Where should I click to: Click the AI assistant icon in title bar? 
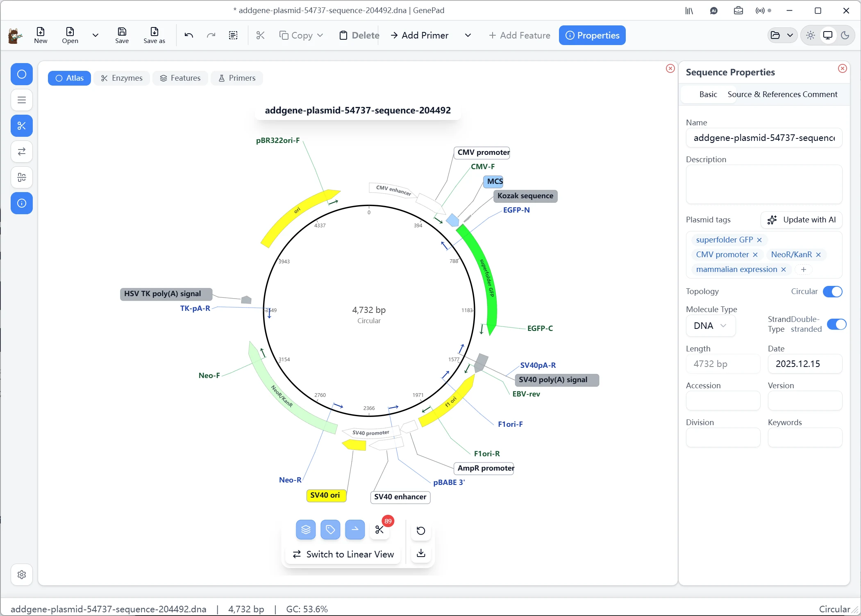click(x=714, y=11)
